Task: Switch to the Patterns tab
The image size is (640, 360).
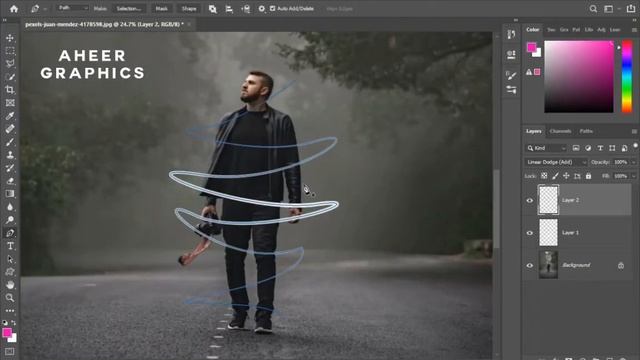Action: click(576, 30)
